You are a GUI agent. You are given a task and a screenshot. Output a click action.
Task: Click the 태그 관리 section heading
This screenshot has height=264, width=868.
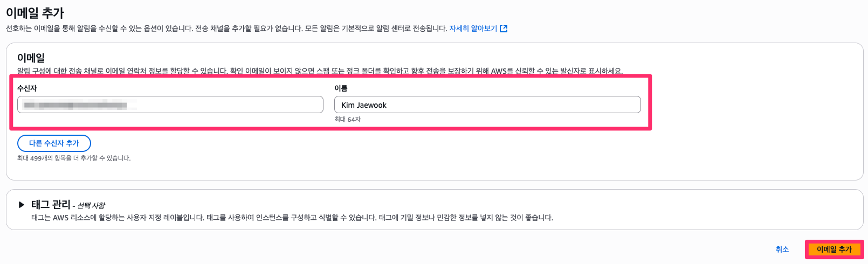[x=51, y=205]
